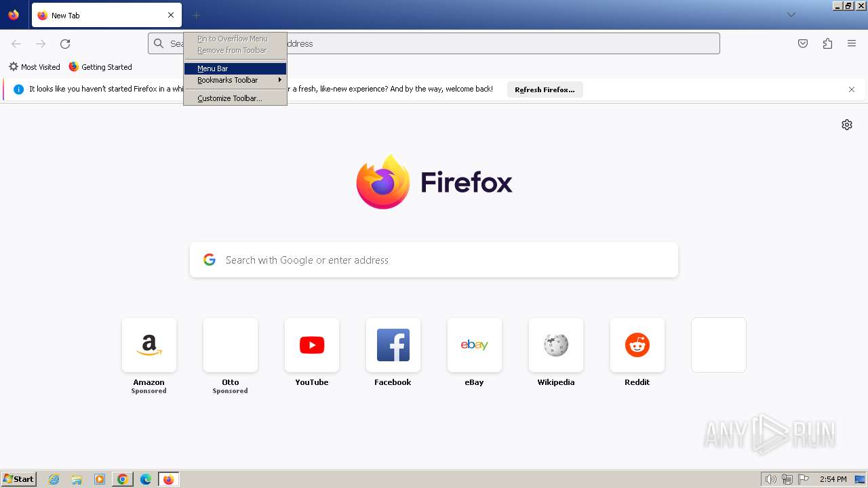
Task: Click Pin to Overflow Menu entry
Action: (x=235, y=39)
